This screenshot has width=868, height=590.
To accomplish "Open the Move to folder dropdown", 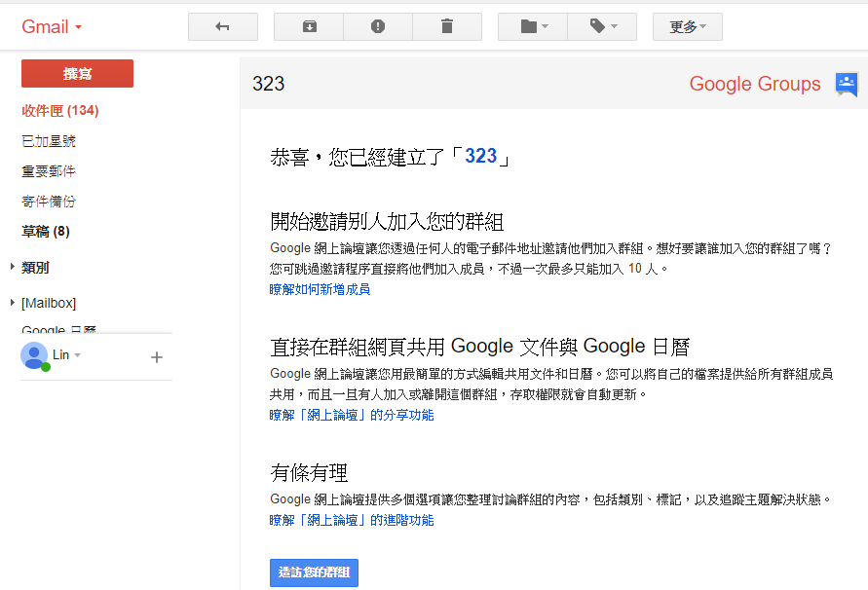I will click(533, 26).
